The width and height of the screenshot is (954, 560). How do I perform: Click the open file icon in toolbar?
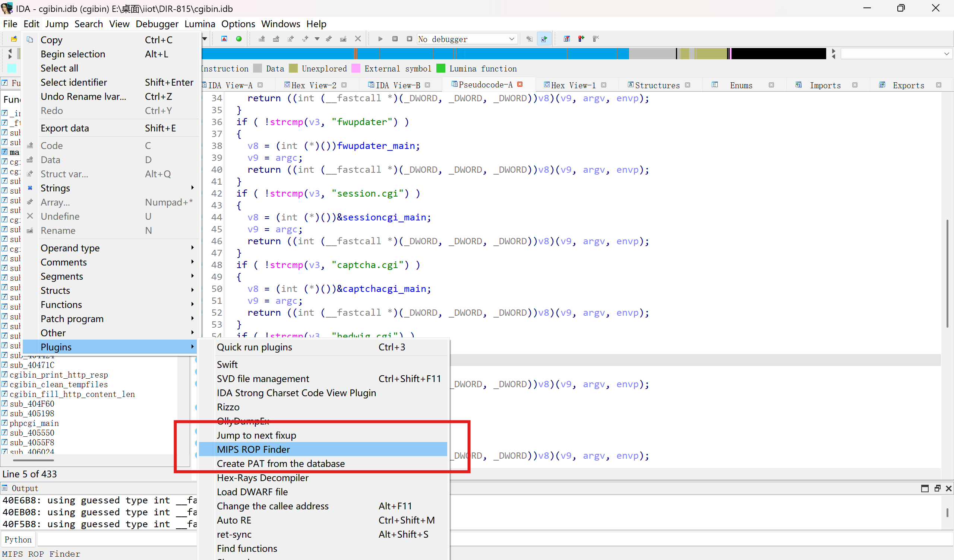pos(14,39)
